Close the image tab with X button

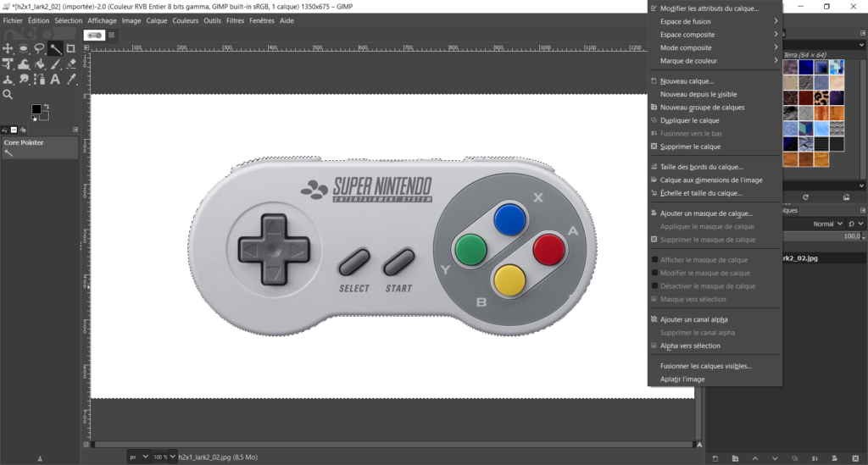[111, 35]
